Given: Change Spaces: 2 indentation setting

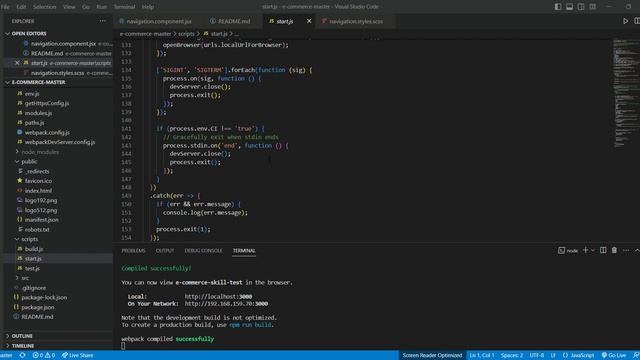Looking at the screenshot, I should pyautogui.click(x=512, y=355).
